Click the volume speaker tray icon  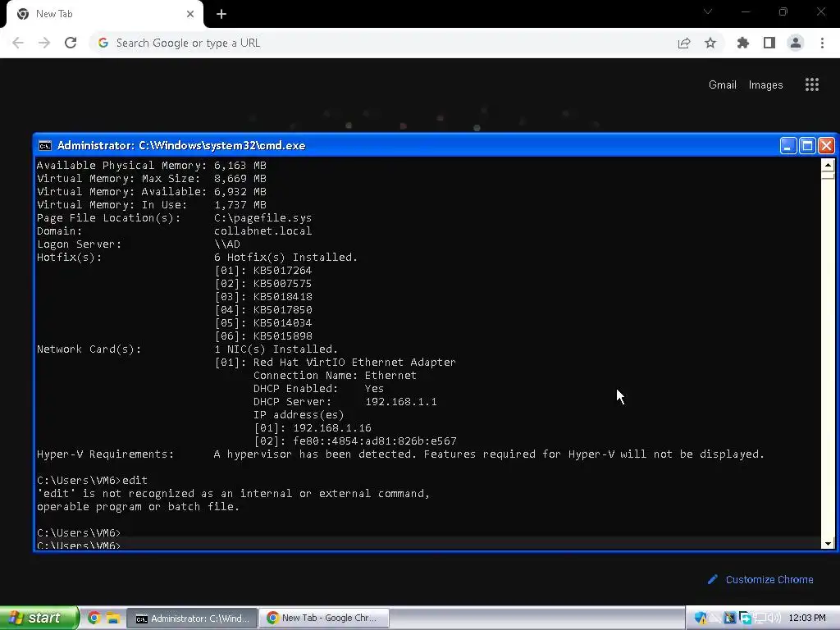(x=774, y=618)
